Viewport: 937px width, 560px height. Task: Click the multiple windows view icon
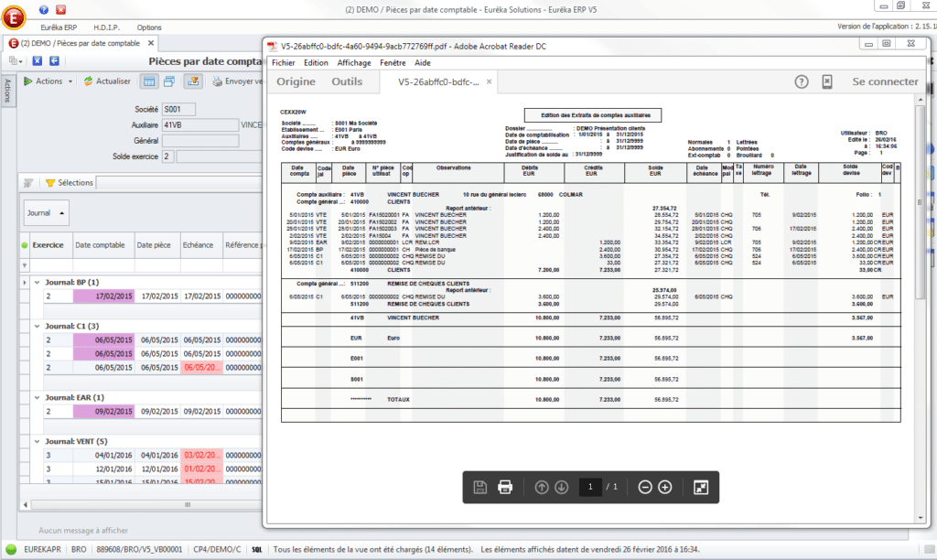[168, 81]
